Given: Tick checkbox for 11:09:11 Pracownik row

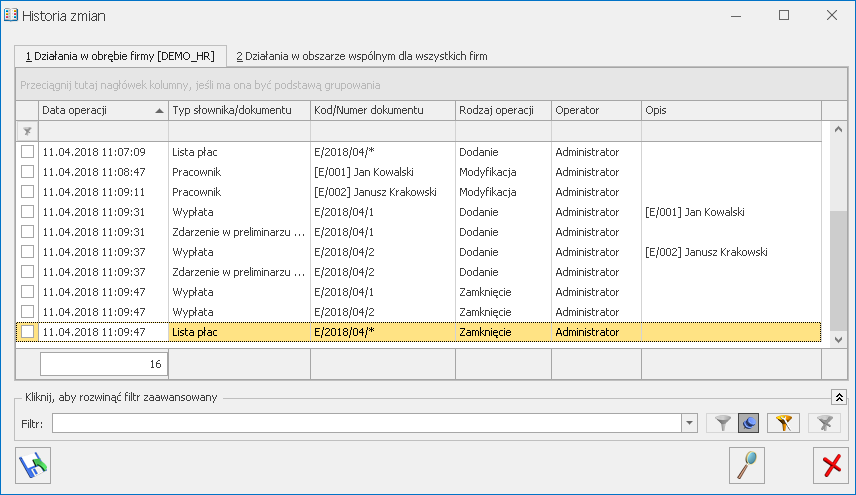Looking at the screenshot, I should pos(27,192).
